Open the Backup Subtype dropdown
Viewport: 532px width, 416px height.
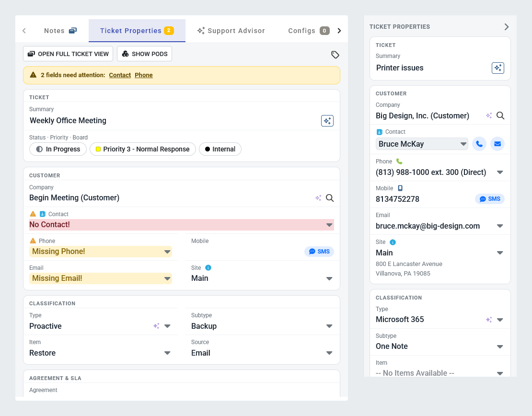click(x=262, y=326)
